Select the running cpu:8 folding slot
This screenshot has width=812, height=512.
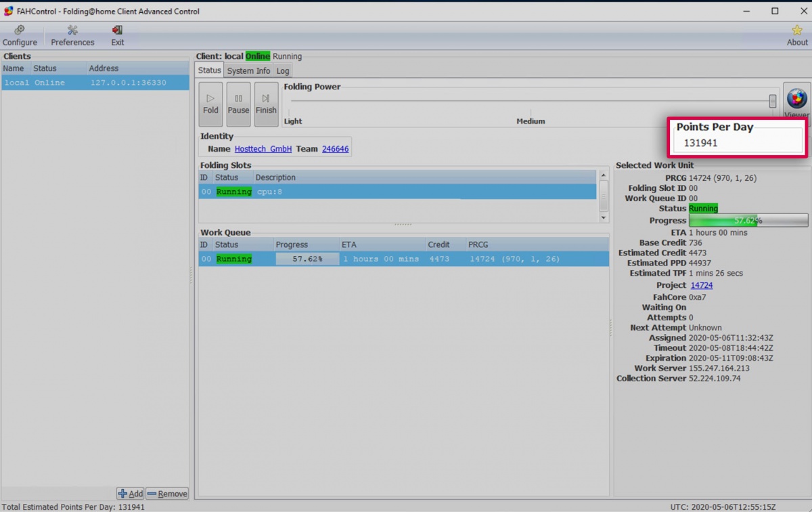[x=338, y=192]
